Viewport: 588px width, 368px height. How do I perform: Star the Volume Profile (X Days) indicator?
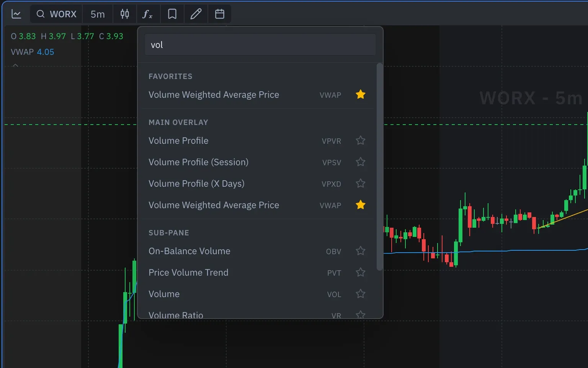point(361,183)
